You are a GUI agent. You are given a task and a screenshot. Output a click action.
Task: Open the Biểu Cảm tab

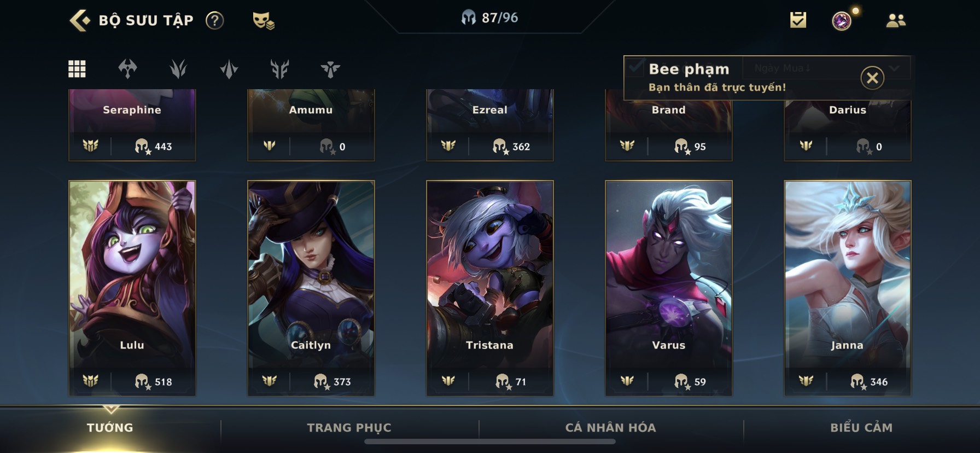coord(861,428)
